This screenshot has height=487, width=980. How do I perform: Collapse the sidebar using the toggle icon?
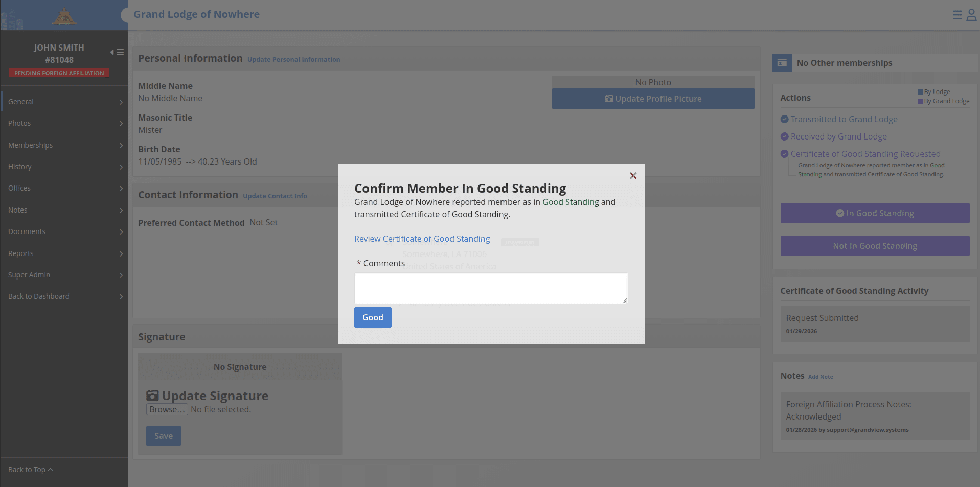(x=117, y=52)
